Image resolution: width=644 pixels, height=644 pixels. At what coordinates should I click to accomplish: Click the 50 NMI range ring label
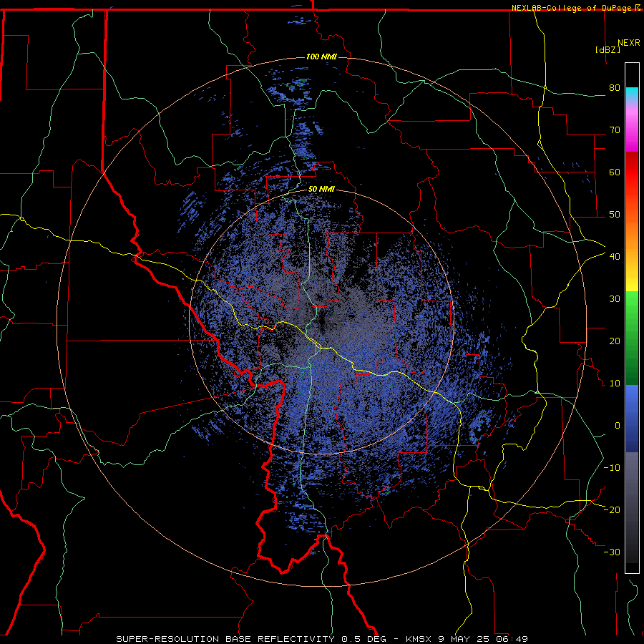tap(321, 190)
